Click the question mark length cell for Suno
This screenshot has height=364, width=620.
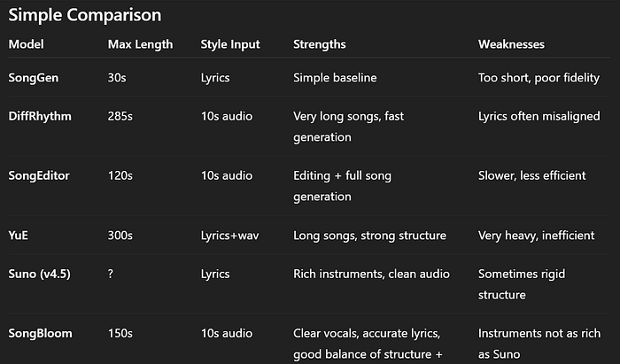[111, 274]
